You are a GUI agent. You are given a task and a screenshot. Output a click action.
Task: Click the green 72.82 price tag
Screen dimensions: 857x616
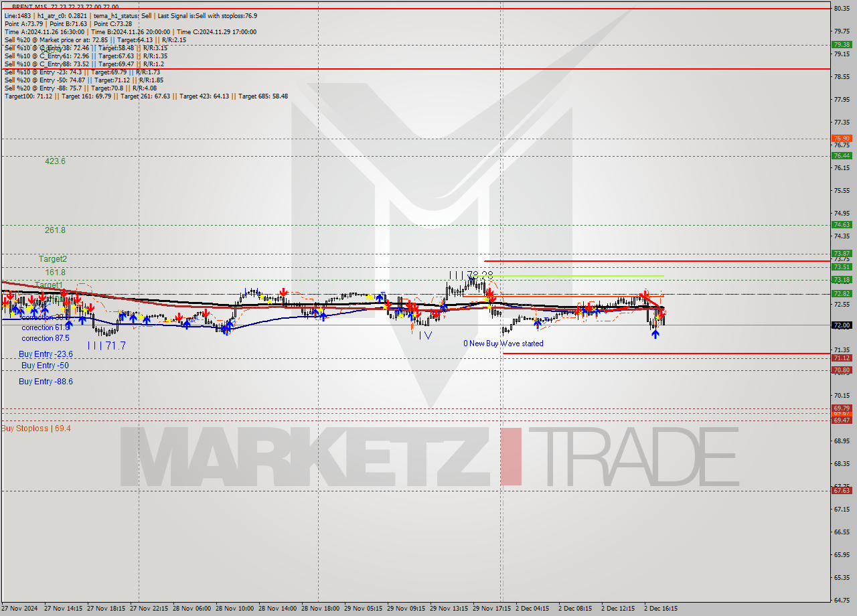tap(842, 294)
